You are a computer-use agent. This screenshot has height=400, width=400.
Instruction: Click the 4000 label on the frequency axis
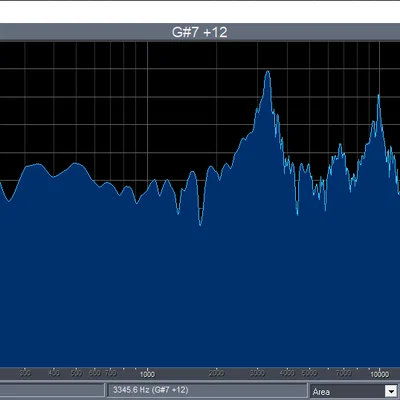click(x=287, y=373)
